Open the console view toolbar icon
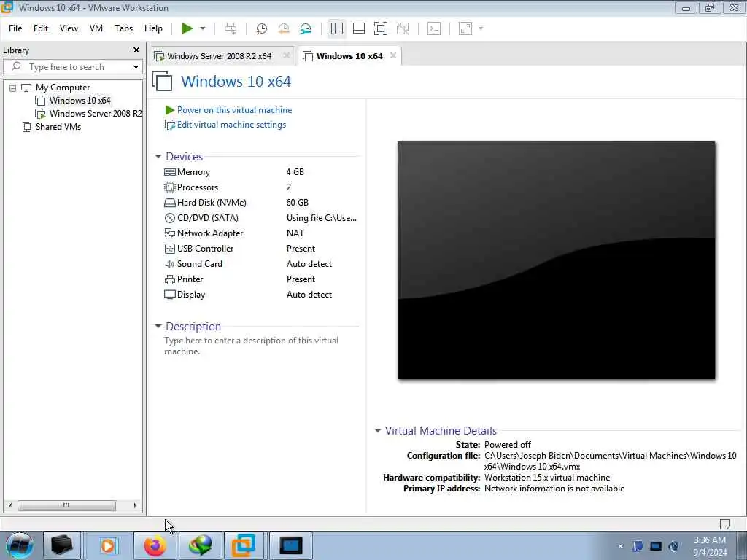The width and height of the screenshot is (747, 560). click(434, 28)
